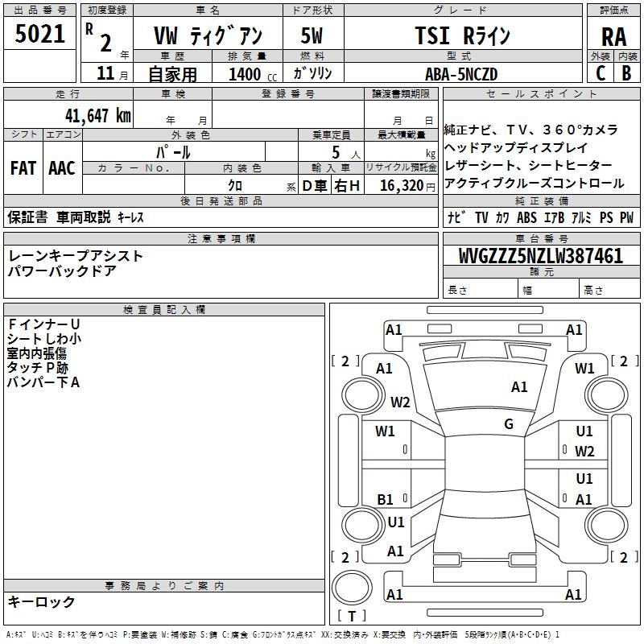Viewport: 644px width, 644px height.
Task: Click the door shape value 5W
Action: coord(312,35)
